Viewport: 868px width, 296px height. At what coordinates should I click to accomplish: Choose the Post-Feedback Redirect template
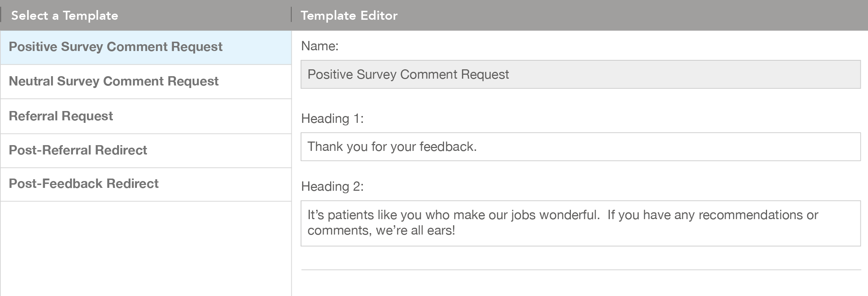(x=146, y=184)
